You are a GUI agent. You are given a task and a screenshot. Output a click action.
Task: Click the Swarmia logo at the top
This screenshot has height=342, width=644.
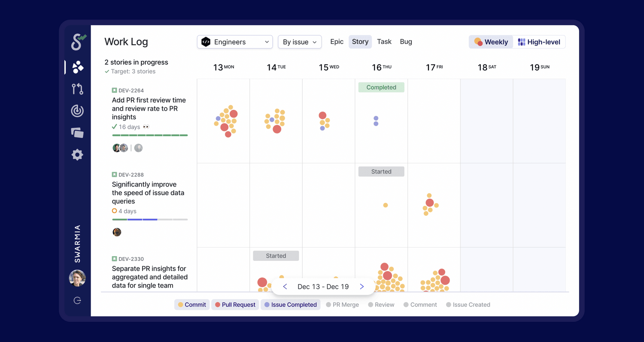point(77,42)
